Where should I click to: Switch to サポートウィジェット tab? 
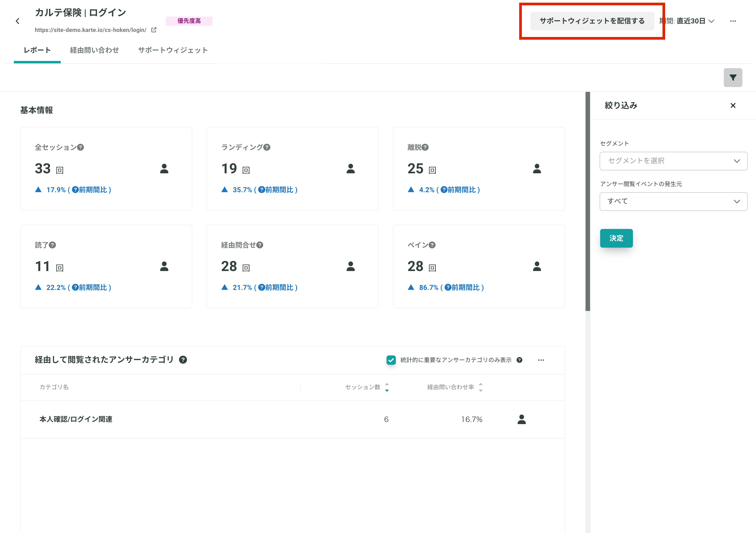click(173, 50)
